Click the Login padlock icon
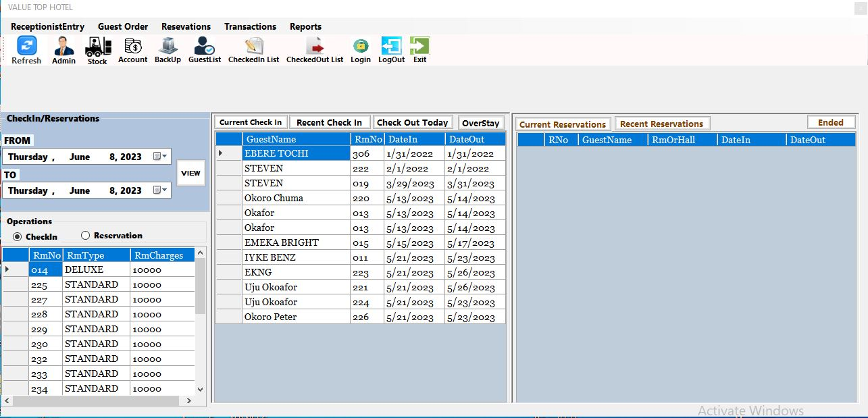 (361, 51)
